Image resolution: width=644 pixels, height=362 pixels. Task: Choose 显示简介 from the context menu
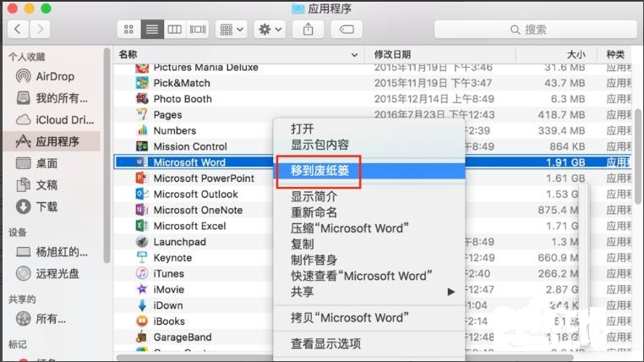(x=369, y=196)
